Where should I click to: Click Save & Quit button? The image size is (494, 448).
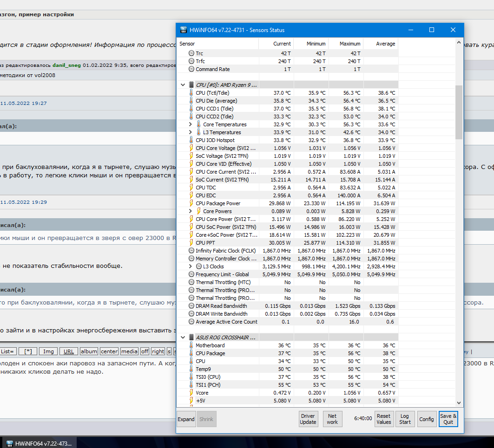[x=448, y=419]
